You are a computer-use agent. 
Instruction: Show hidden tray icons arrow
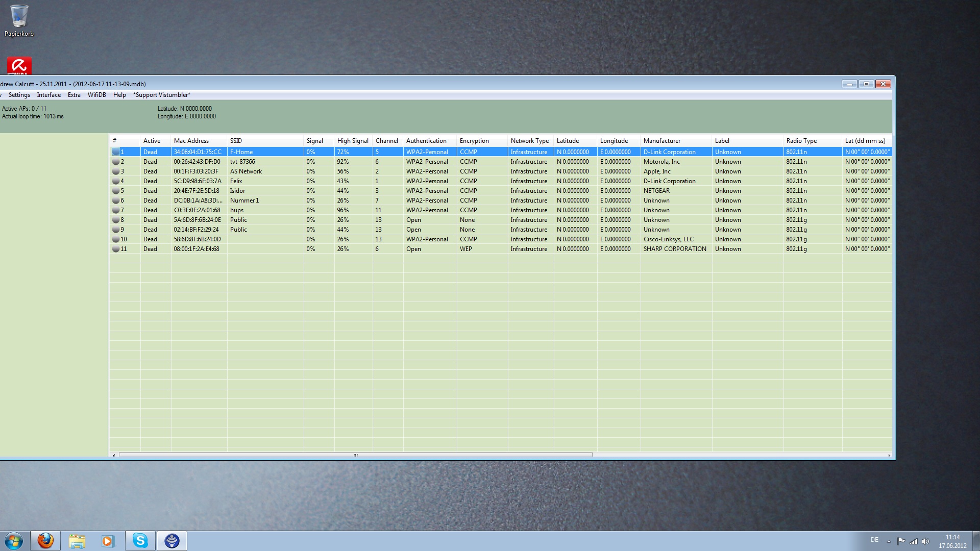pyautogui.click(x=889, y=541)
